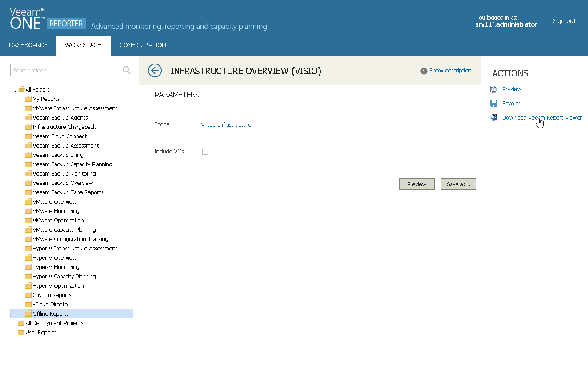Click the VMware Overview folder icon
The width and height of the screenshot is (588, 389).
pyautogui.click(x=28, y=201)
